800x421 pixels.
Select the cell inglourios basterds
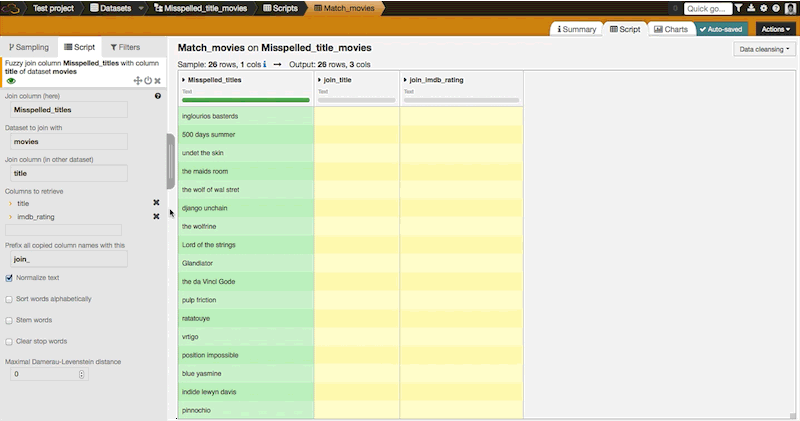[246, 116]
